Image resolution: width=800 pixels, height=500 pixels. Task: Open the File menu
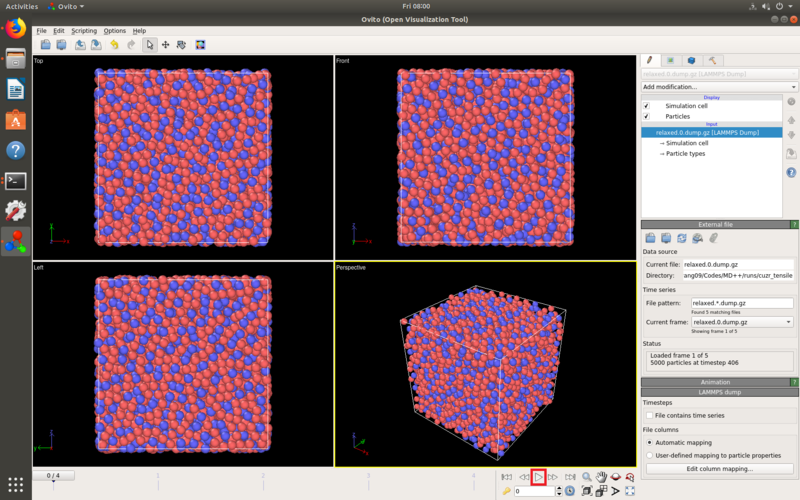click(41, 31)
